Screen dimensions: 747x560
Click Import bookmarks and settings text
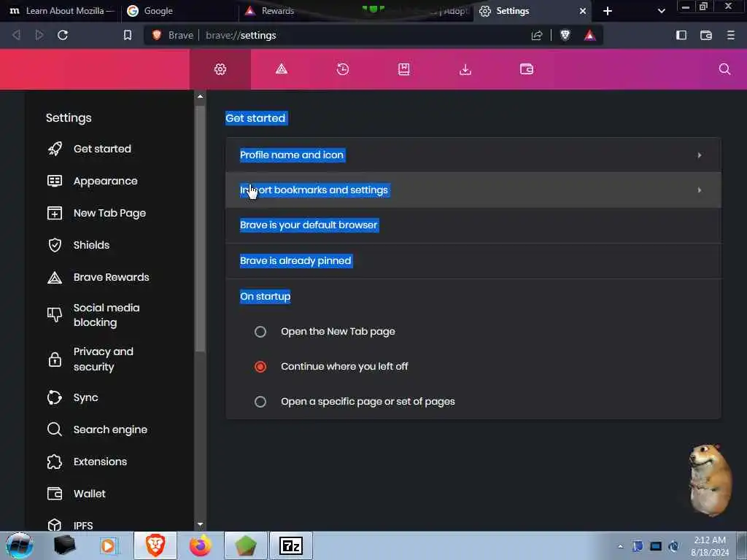[x=314, y=190]
